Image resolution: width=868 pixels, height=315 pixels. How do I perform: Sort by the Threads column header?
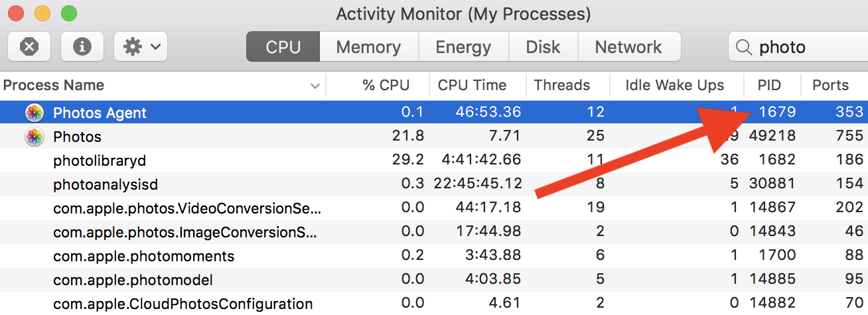coord(561,86)
